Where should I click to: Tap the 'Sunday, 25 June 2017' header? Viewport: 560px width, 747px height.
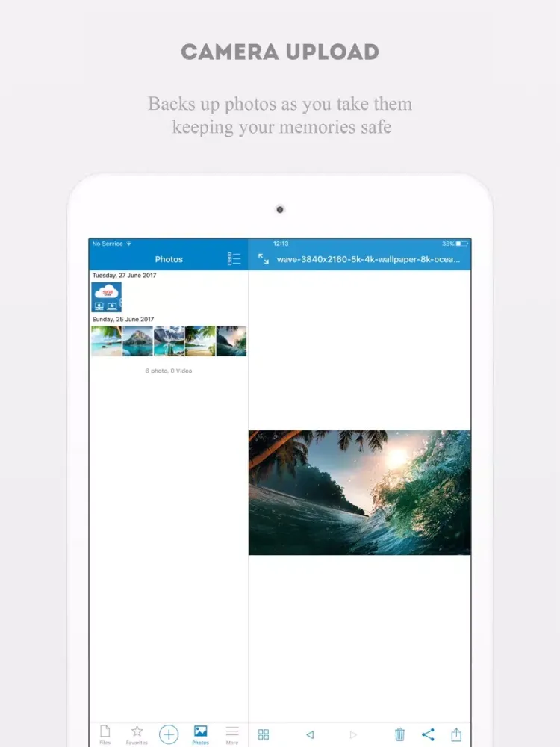[123, 319]
